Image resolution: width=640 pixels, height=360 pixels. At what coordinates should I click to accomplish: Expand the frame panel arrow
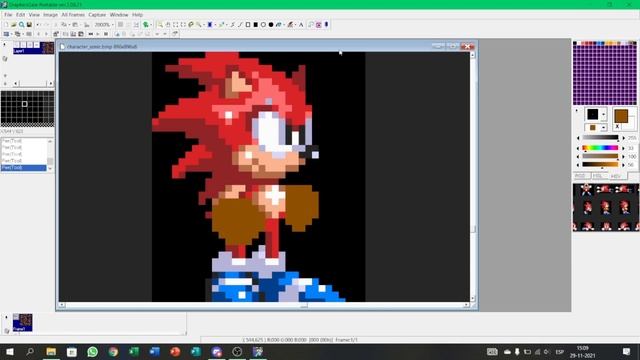[x=6, y=317]
